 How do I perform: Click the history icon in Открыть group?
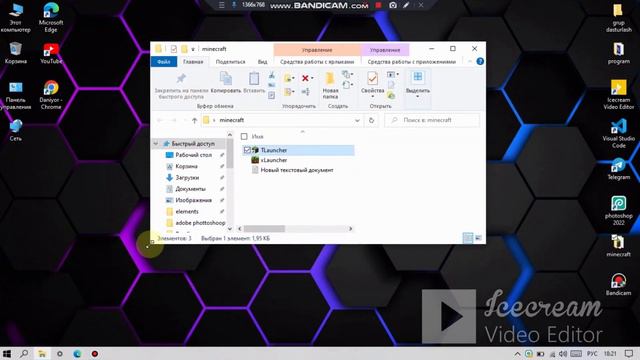click(x=391, y=96)
